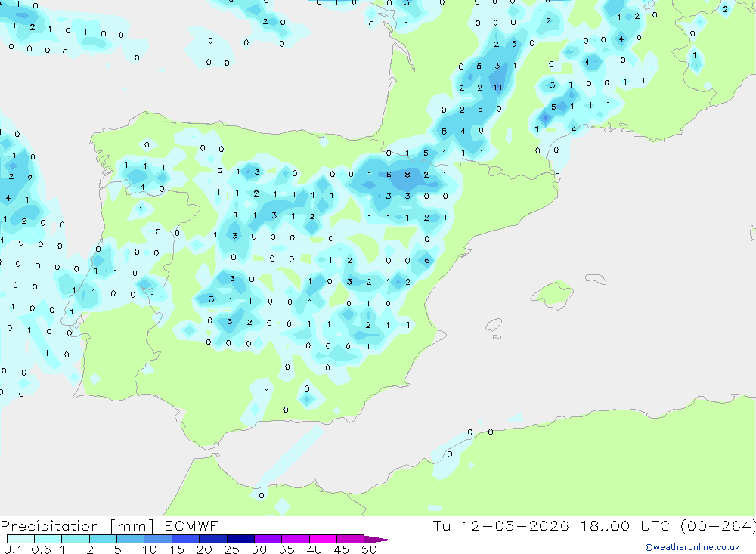Select the 1–2 mm legend swatch

[75, 539]
